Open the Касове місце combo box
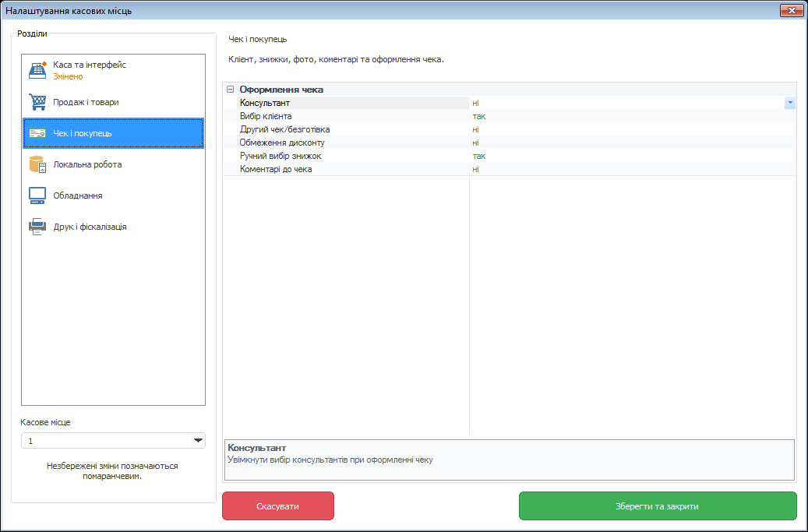 point(198,441)
